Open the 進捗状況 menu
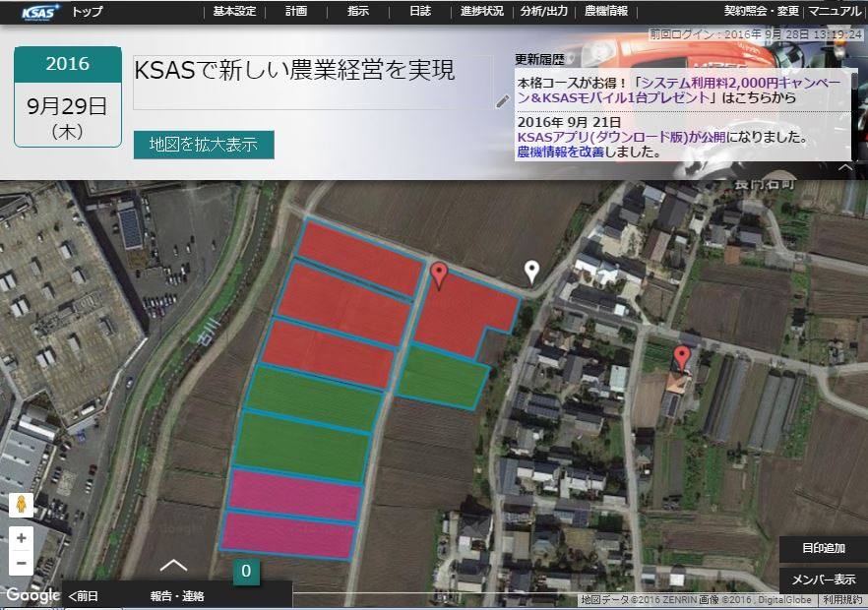The image size is (868, 610). point(482,11)
